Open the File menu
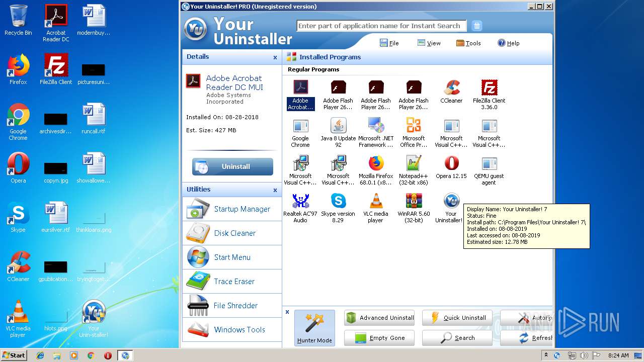The image size is (644, 362). point(389,43)
